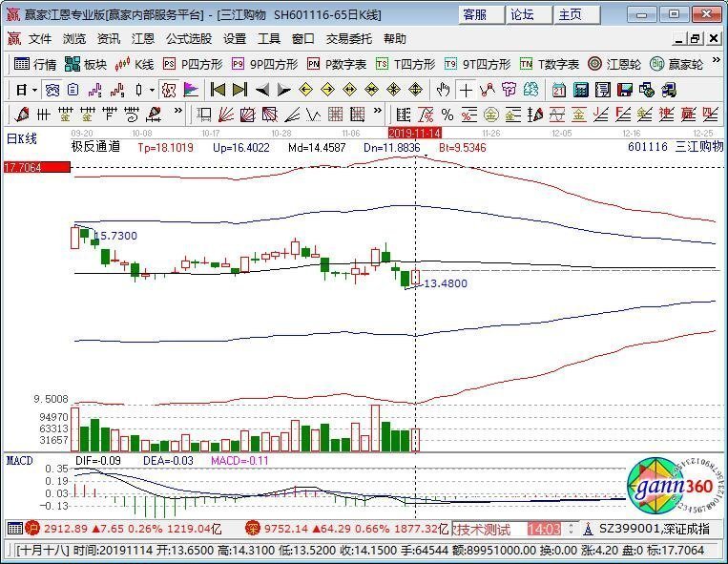This screenshot has width=728, height=564.
Task: Select the hand pan tool
Action: click(x=444, y=90)
